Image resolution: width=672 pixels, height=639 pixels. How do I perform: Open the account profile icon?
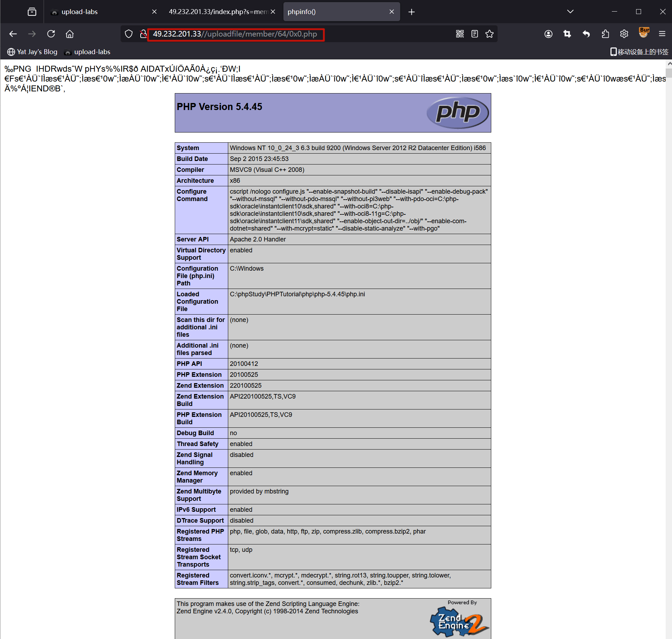pos(548,34)
